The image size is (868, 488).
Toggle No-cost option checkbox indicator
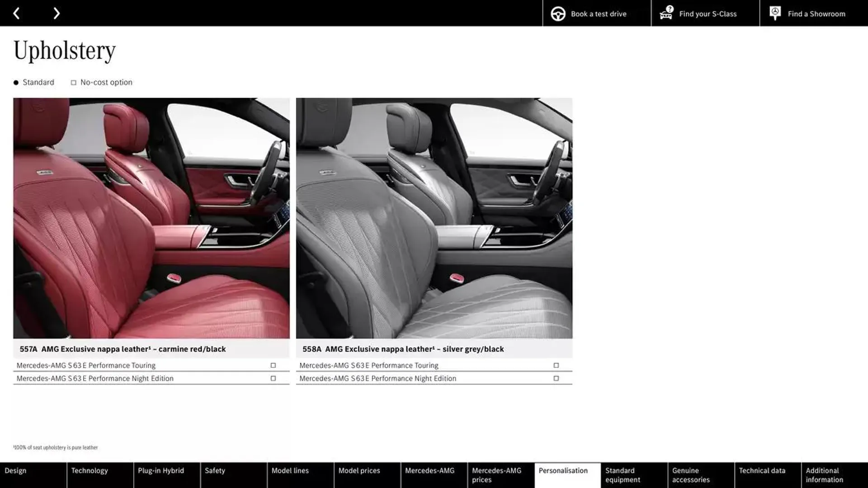73,82
